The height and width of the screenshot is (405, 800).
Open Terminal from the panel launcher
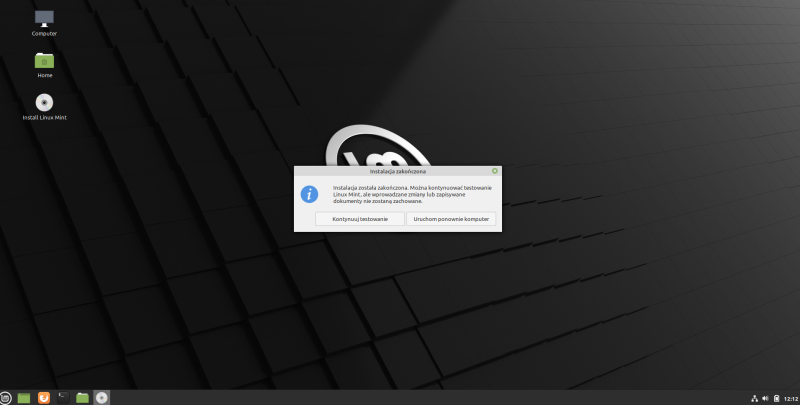(63, 397)
